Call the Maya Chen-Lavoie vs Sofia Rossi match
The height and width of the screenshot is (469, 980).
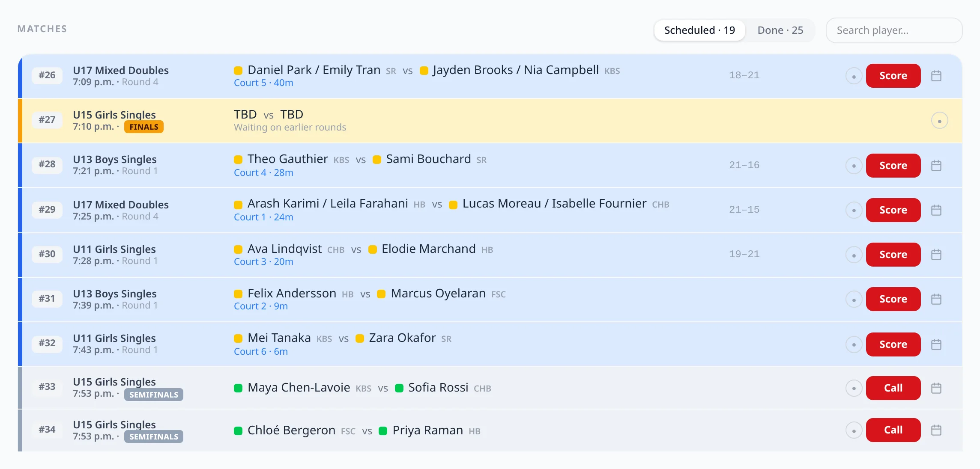893,388
